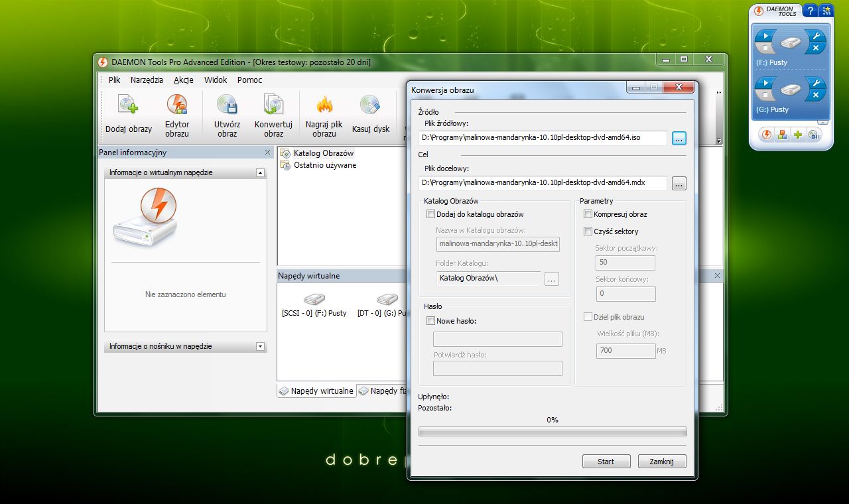Select Ostatnio używane tree item

pyautogui.click(x=325, y=165)
